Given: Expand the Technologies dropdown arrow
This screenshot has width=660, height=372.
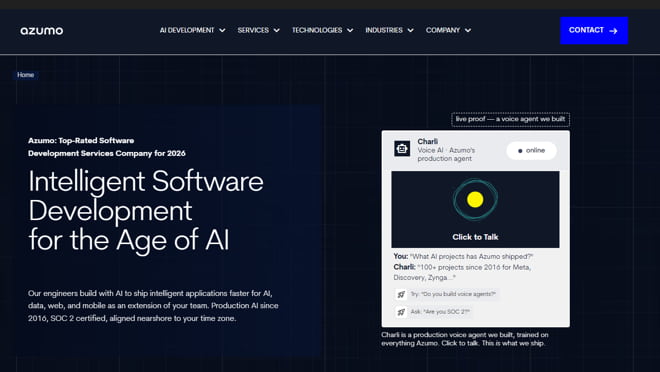Looking at the screenshot, I should point(350,30).
